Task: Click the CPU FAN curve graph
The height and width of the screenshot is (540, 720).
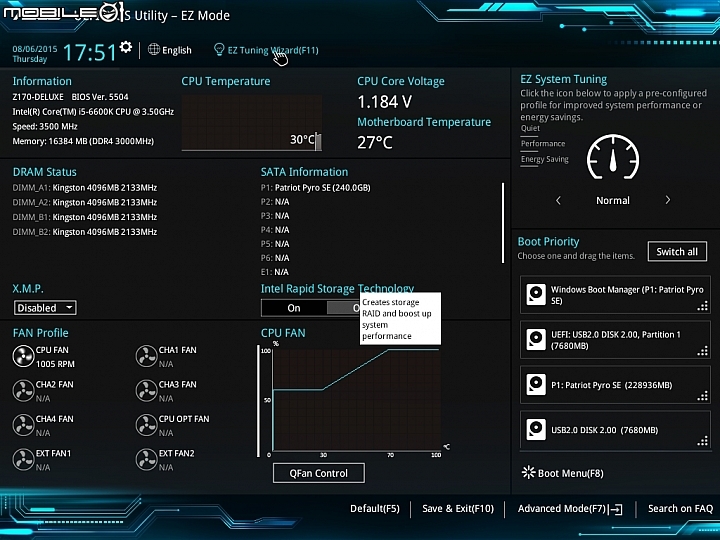Action: 356,399
